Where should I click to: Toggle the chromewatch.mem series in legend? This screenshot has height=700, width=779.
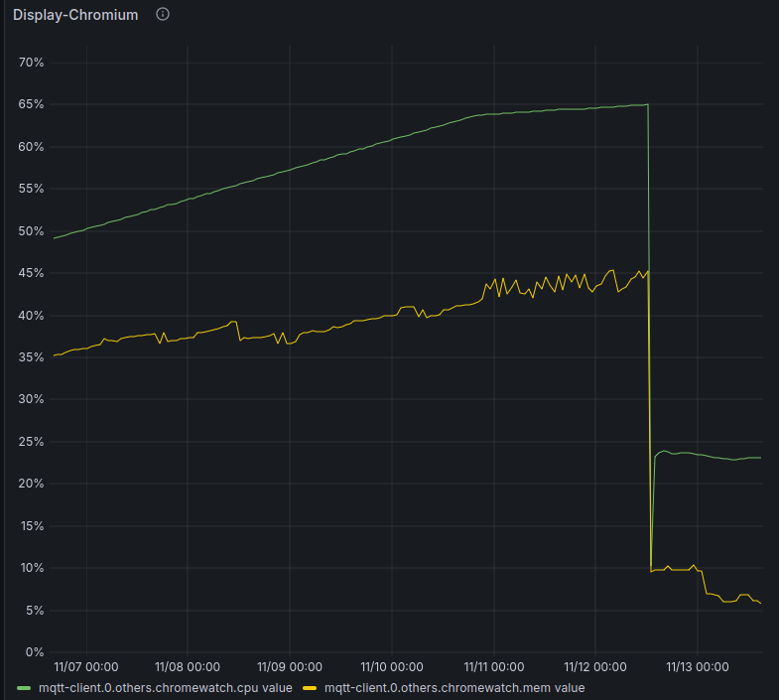click(x=454, y=687)
